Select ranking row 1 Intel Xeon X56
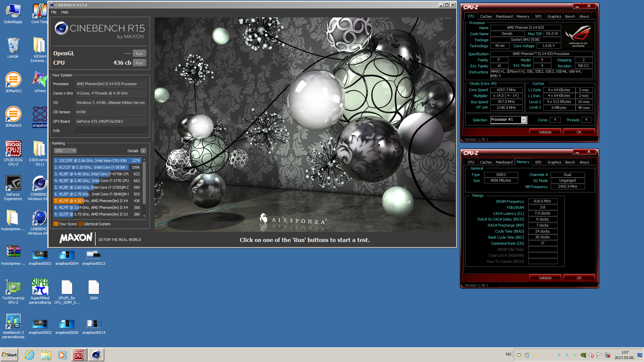Image resolution: width=644 pixels, height=362 pixels. click(x=97, y=161)
